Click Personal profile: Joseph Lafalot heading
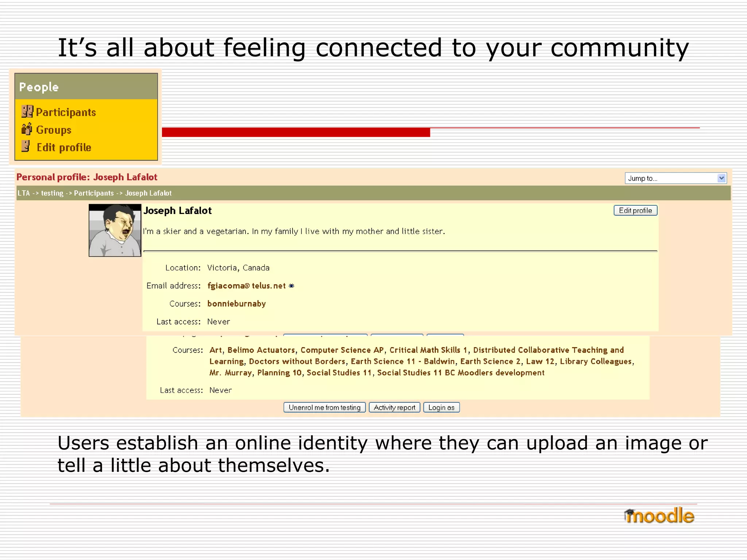 pos(87,177)
